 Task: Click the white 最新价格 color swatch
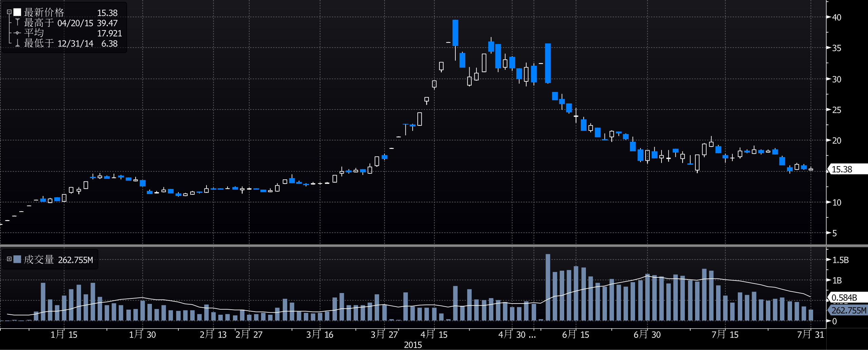(17, 12)
